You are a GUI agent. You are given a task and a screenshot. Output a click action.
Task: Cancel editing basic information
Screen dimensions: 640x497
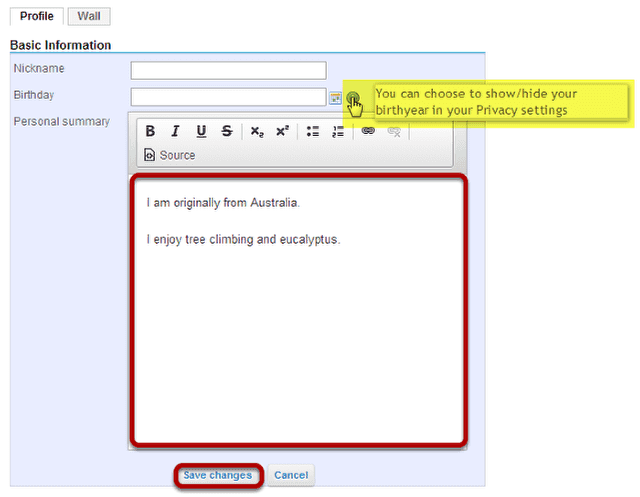pyautogui.click(x=291, y=475)
